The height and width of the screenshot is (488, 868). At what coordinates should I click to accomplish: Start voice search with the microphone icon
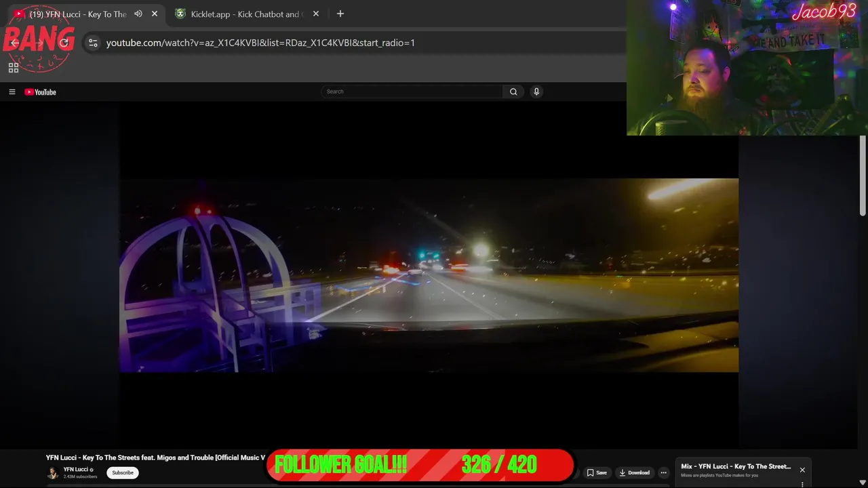point(536,91)
